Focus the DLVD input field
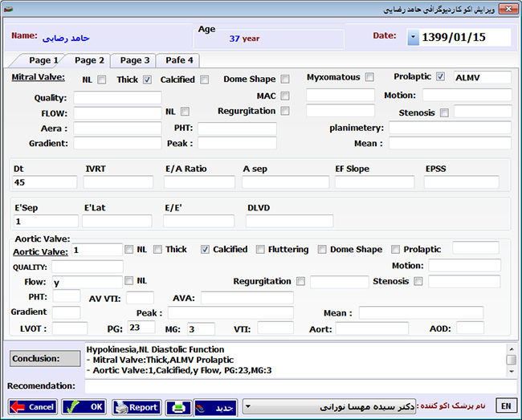522x420 pixels. (289, 222)
